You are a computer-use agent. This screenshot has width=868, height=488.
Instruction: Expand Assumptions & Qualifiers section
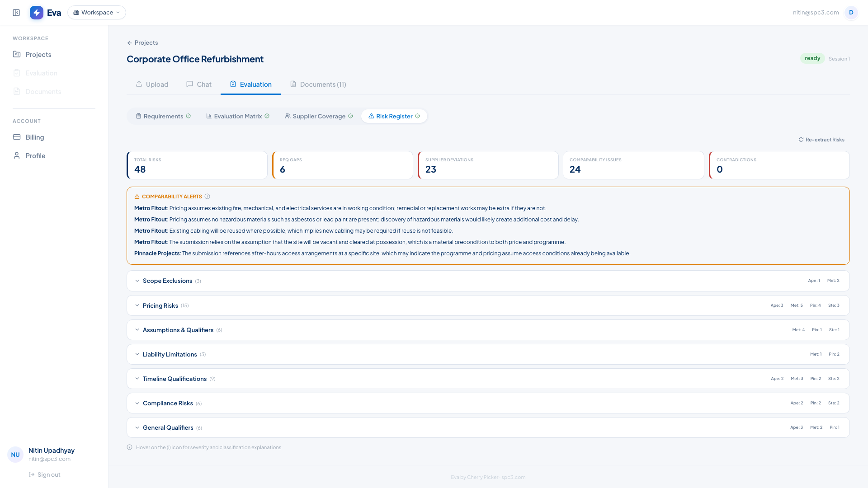click(488, 330)
